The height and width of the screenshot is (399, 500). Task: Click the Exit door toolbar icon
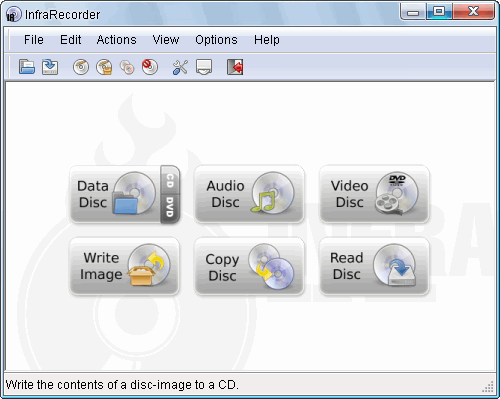235,67
